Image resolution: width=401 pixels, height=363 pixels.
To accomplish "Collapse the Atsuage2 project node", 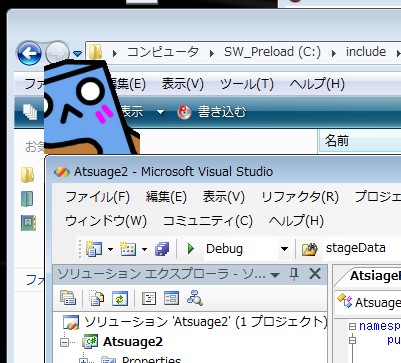I will tap(65, 342).
